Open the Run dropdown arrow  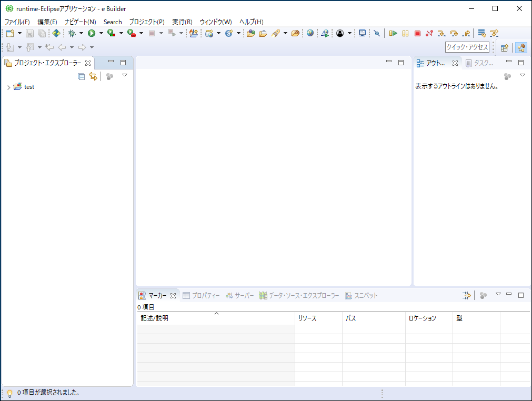coord(101,33)
